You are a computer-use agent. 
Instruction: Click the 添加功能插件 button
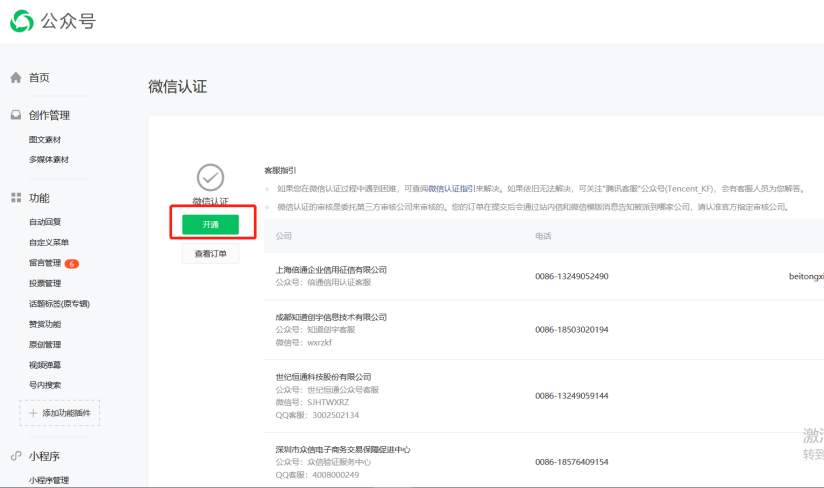(59, 413)
